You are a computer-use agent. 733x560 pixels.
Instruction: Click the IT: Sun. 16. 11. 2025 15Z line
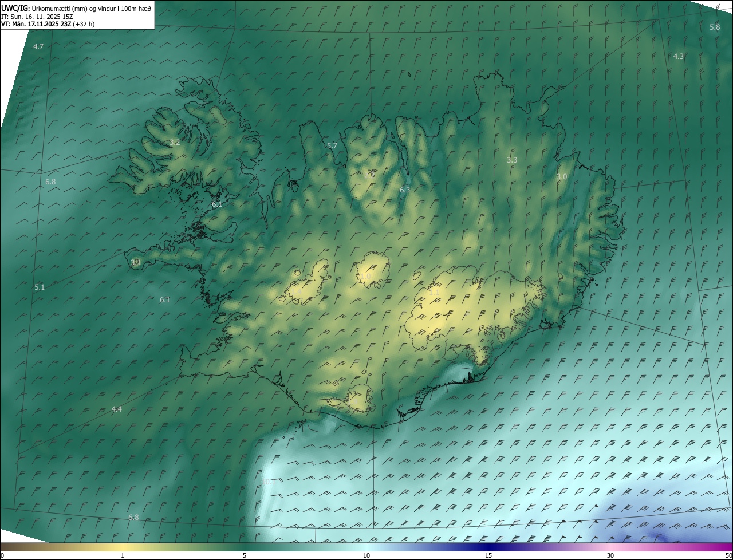click(x=37, y=16)
